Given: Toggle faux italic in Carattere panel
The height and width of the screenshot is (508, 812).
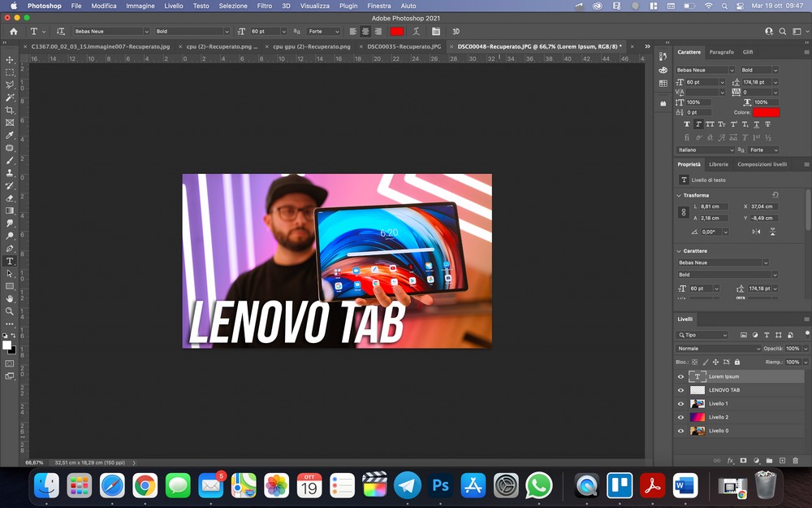Looking at the screenshot, I should tap(698, 124).
